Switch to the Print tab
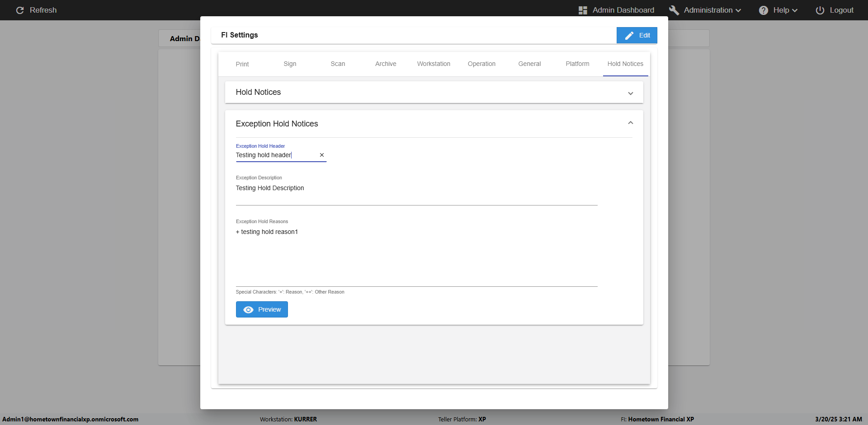The image size is (868, 425). coord(242,64)
